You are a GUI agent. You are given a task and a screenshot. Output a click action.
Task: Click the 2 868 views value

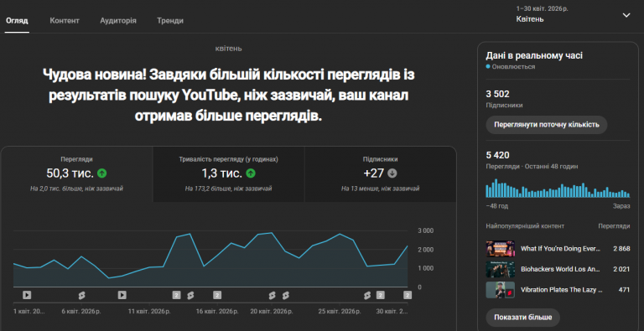pos(621,249)
